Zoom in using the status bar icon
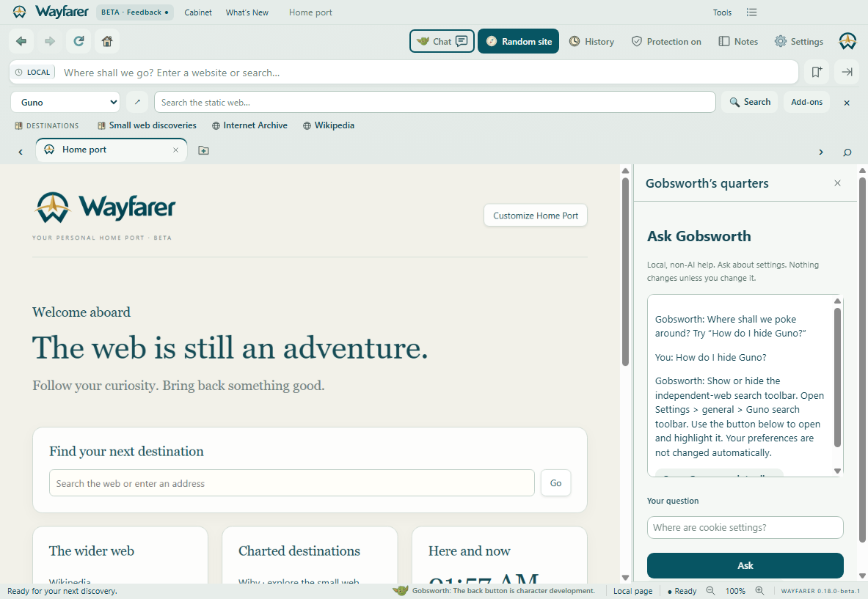This screenshot has height=599, width=868. click(x=759, y=591)
